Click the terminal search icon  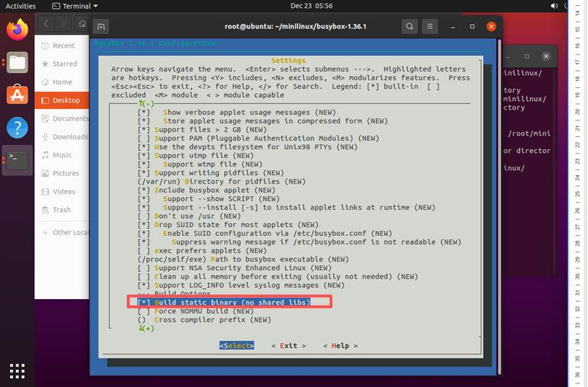pos(409,26)
